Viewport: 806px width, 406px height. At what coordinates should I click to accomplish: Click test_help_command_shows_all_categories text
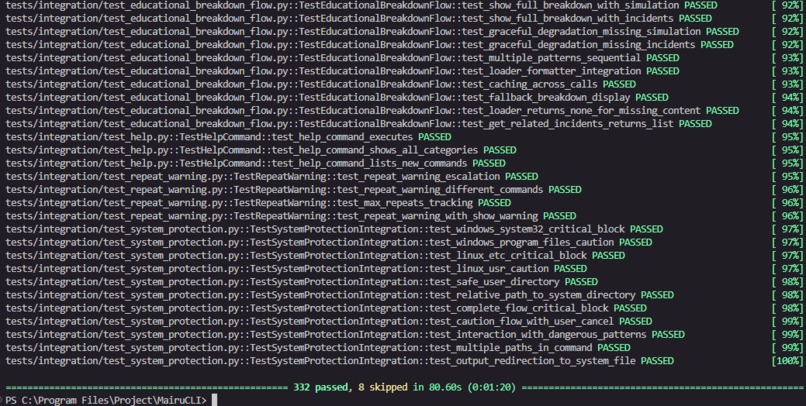tap(375, 150)
